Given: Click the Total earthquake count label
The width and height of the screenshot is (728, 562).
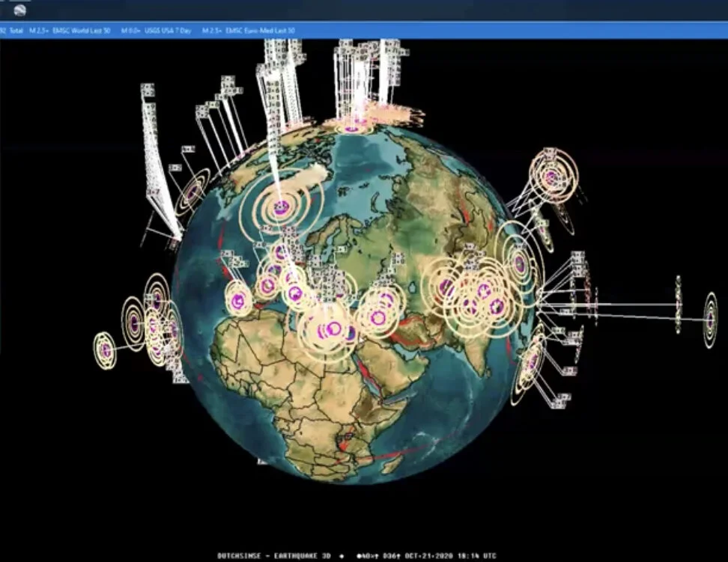Looking at the screenshot, I should (15, 29).
